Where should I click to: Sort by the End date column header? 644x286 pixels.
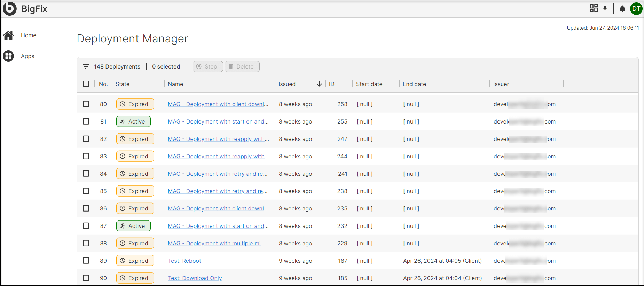(414, 84)
